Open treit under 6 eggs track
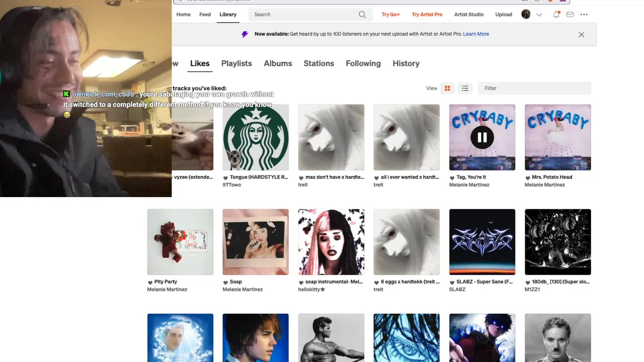Viewport: 644px width, 362px height. pos(378,290)
